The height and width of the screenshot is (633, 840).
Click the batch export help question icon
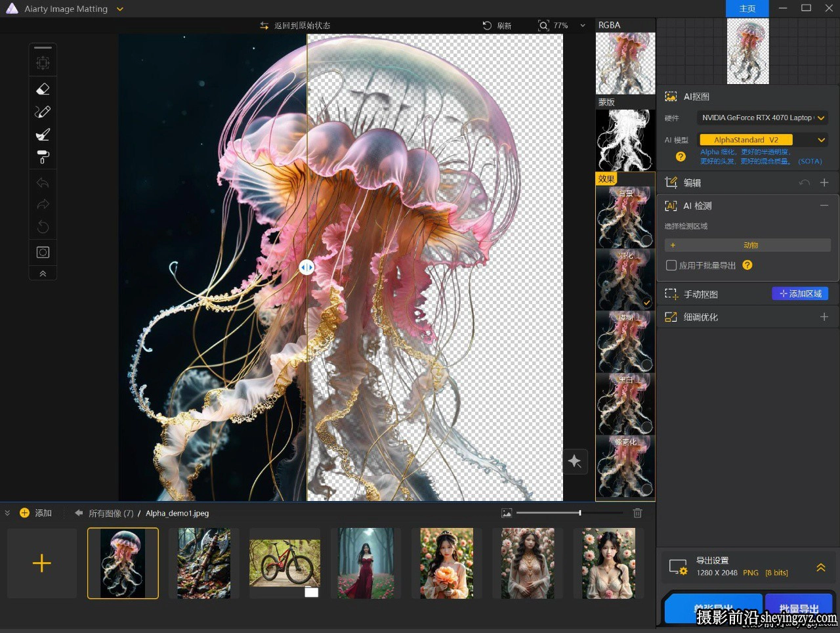(x=747, y=265)
